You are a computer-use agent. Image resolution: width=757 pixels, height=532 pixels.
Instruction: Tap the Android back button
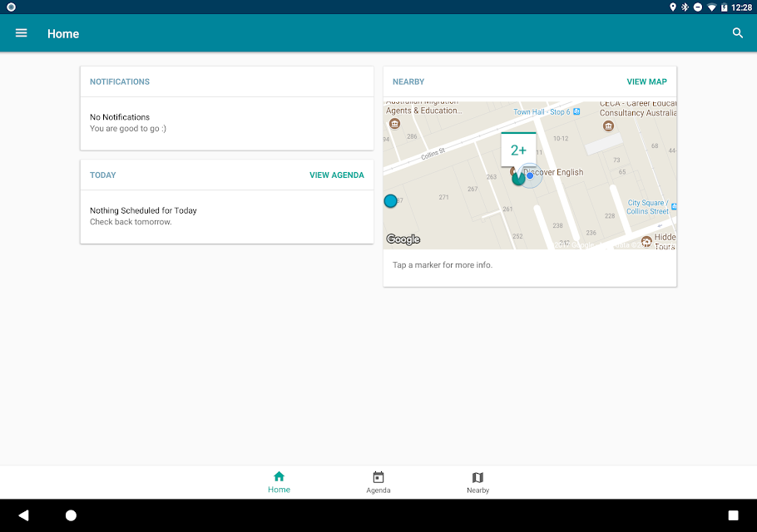click(23, 515)
